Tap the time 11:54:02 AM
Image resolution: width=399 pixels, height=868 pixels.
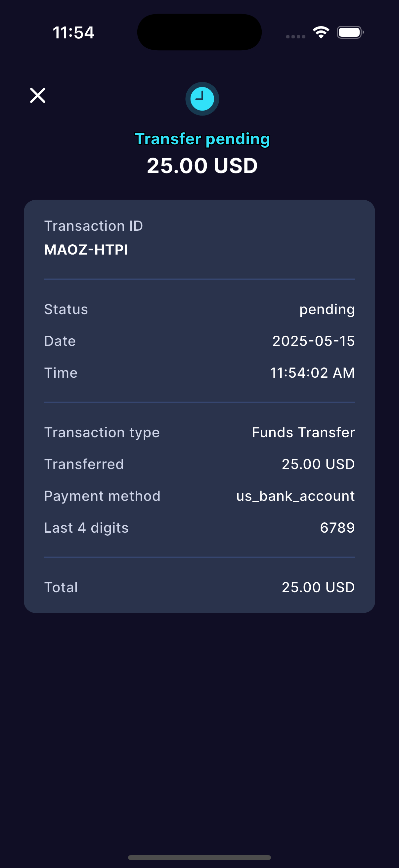tap(312, 373)
